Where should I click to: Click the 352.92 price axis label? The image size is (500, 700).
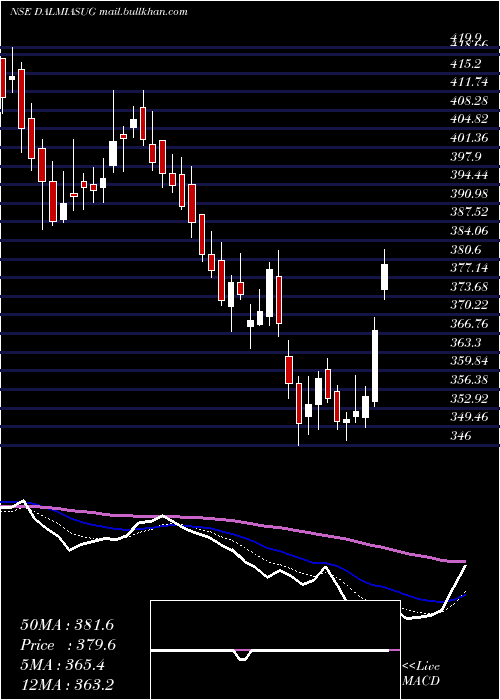coord(469,398)
